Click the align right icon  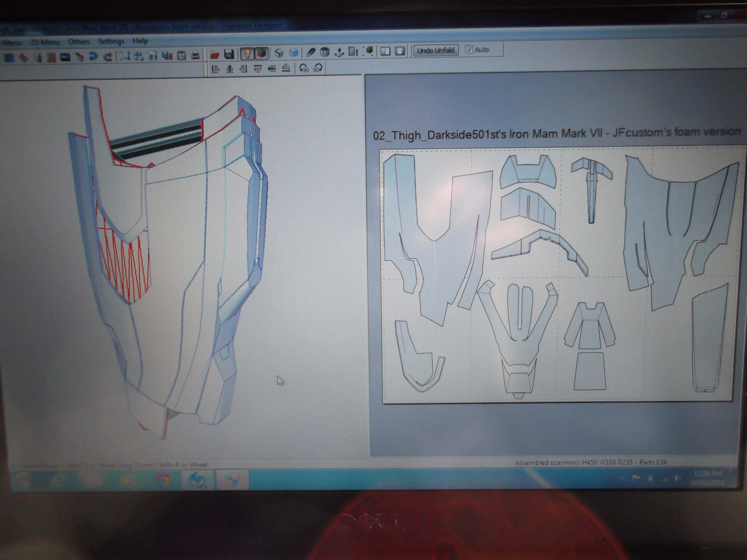(x=243, y=69)
